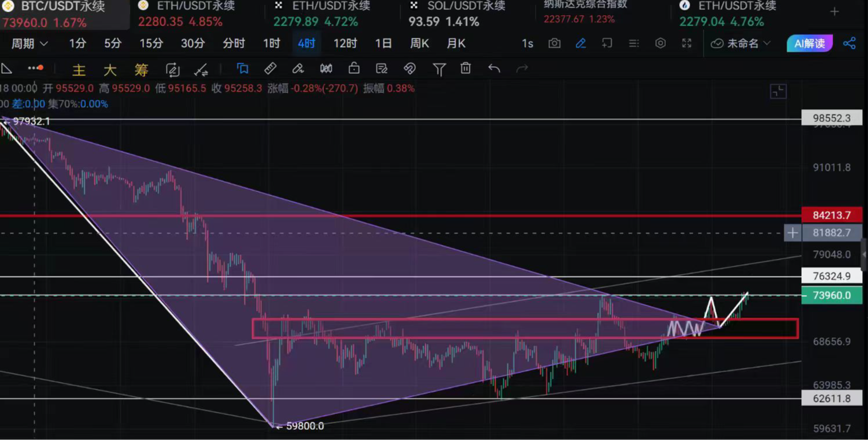Click the AI解读 button
Screen dimensions: 868x442
click(809, 44)
